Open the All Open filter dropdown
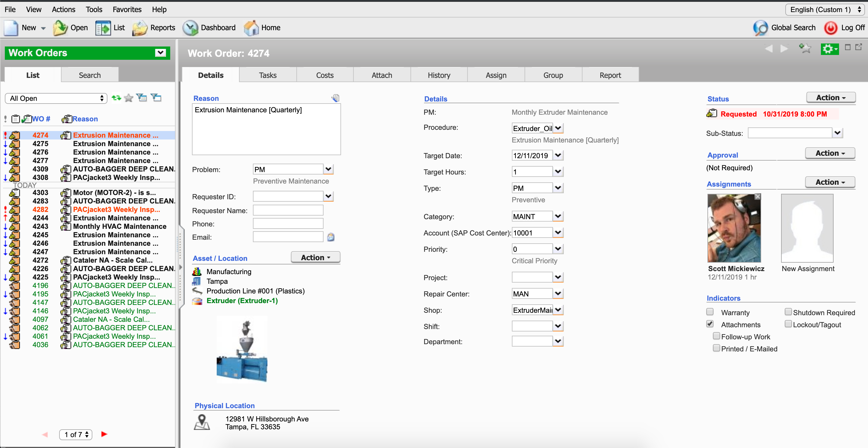The width and height of the screenshot is (868, 448). 56,98
